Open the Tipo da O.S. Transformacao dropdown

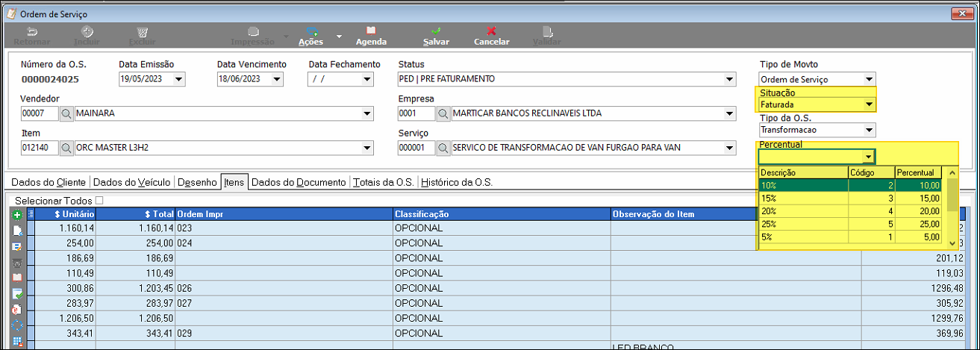tap(869, 130)
